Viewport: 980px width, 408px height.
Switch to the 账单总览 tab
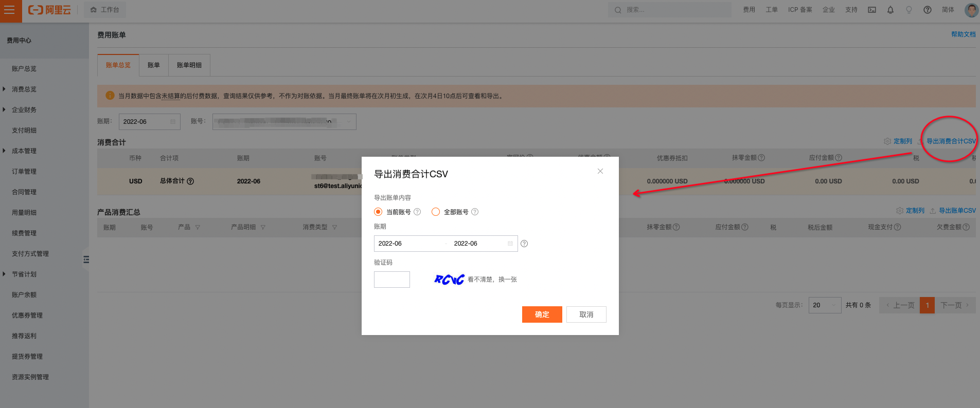(x=118, y=65)
